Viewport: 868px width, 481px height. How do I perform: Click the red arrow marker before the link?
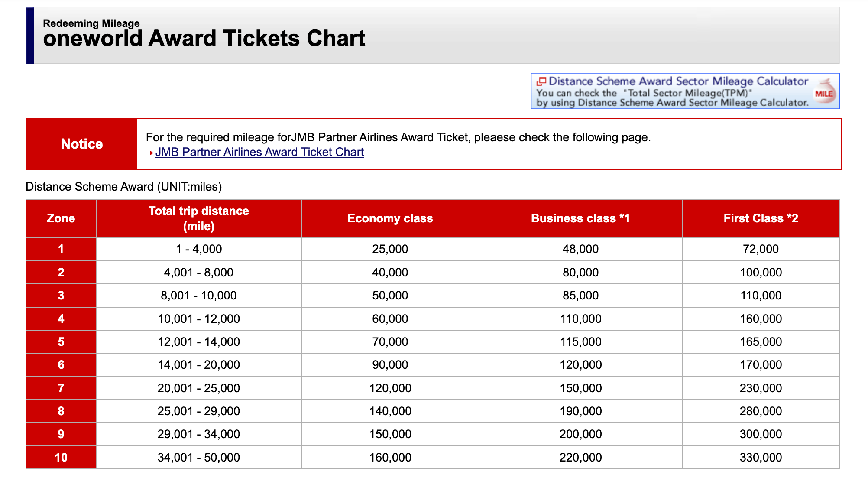(x=151, y=152)
